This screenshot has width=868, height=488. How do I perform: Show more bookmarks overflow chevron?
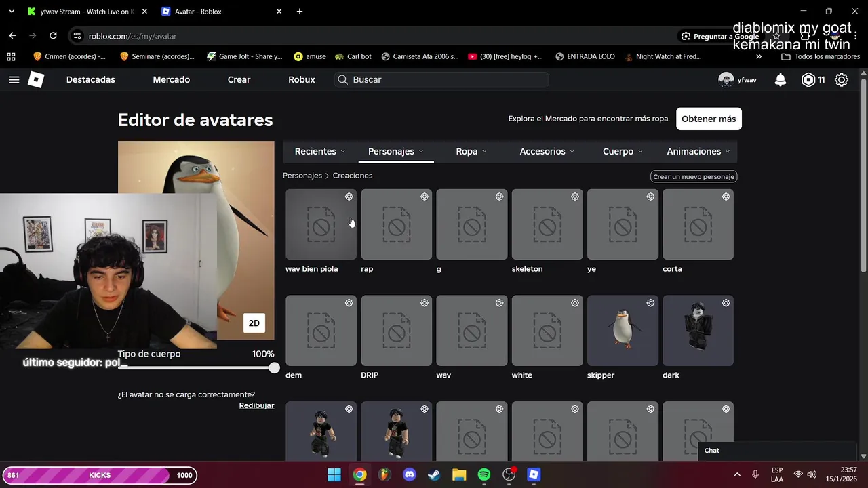tap(759, 56)
